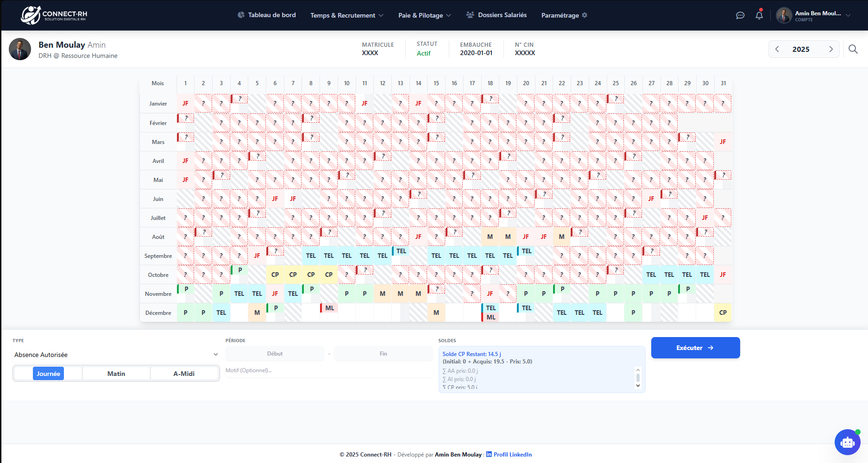Open the Profil LinkedIn link
Image resolution: width=868 pixels, height=463 pixels.
click(512, 454)
